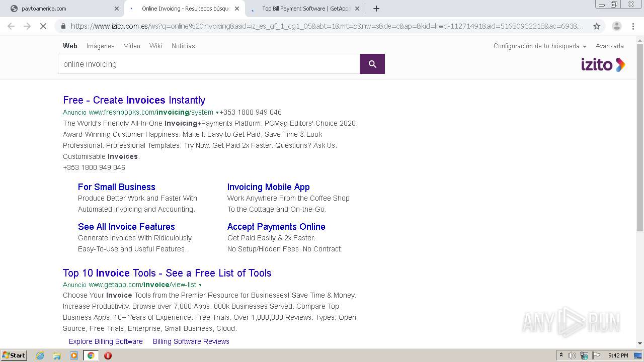Select the Web search category
This screenshot has height=362, width=644.
70,46
